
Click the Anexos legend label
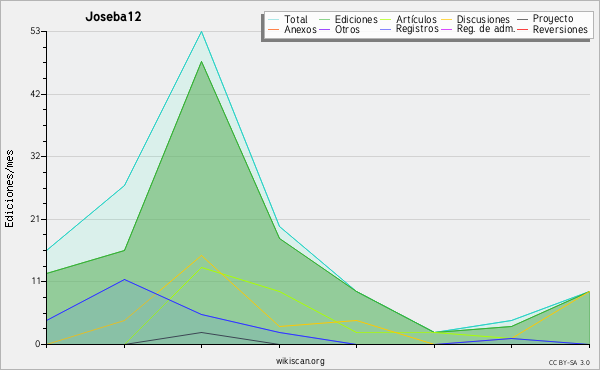point(300,29)
